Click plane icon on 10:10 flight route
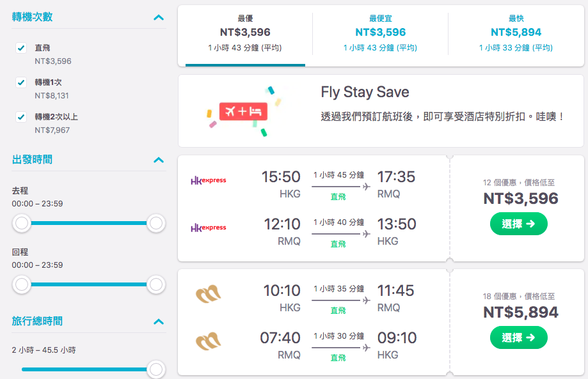 [x=366, y=300]
